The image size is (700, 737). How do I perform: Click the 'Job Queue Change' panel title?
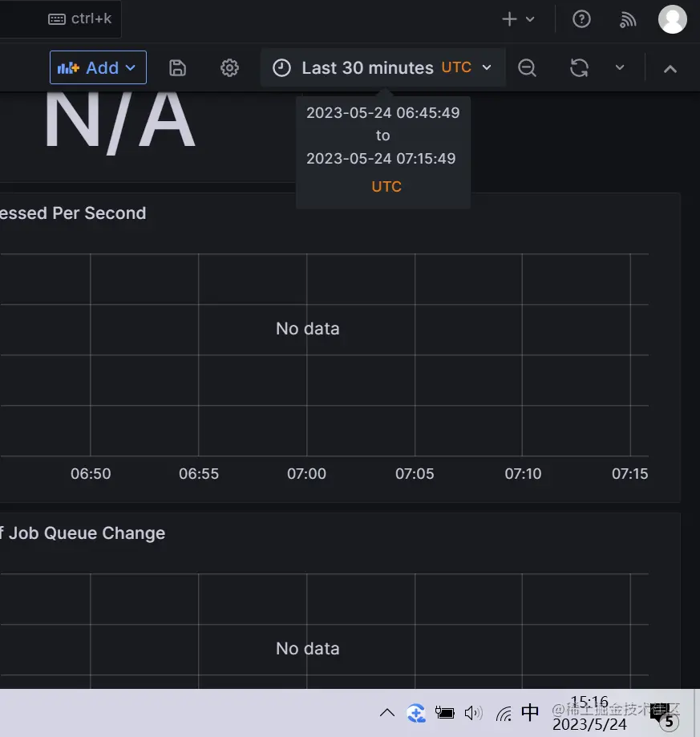tap(87, 533)
